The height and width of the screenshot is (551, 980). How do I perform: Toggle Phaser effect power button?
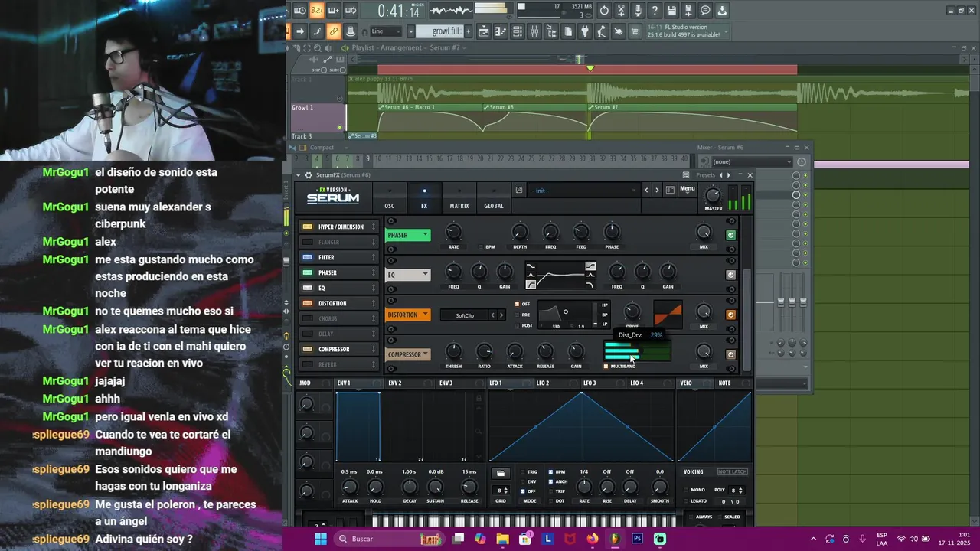[x=730, y=235]
